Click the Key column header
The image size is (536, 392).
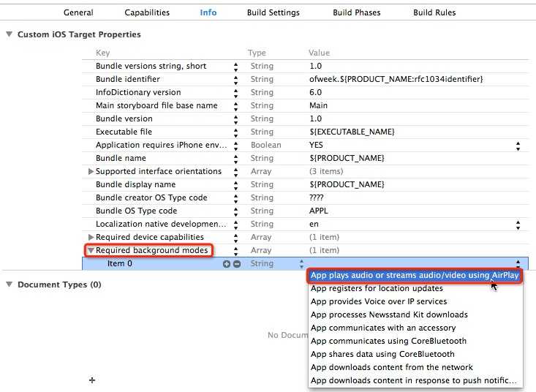pyautogui.click(x=102, y=53)
